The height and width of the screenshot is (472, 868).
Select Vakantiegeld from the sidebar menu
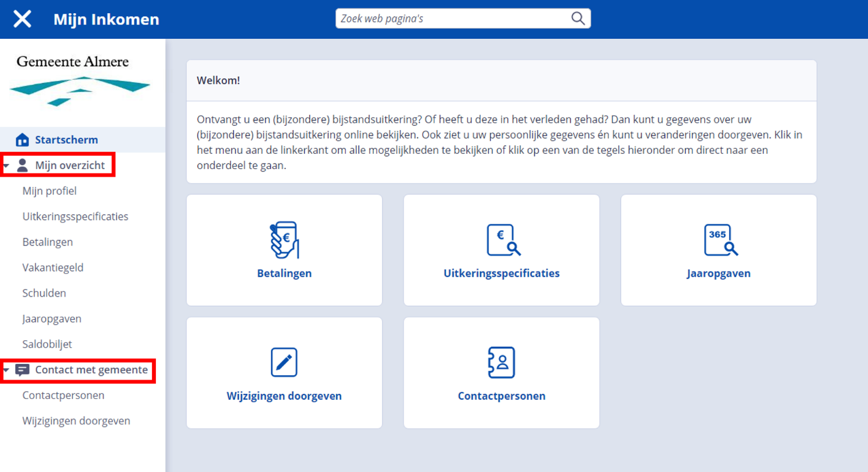[x=53, y=267]
